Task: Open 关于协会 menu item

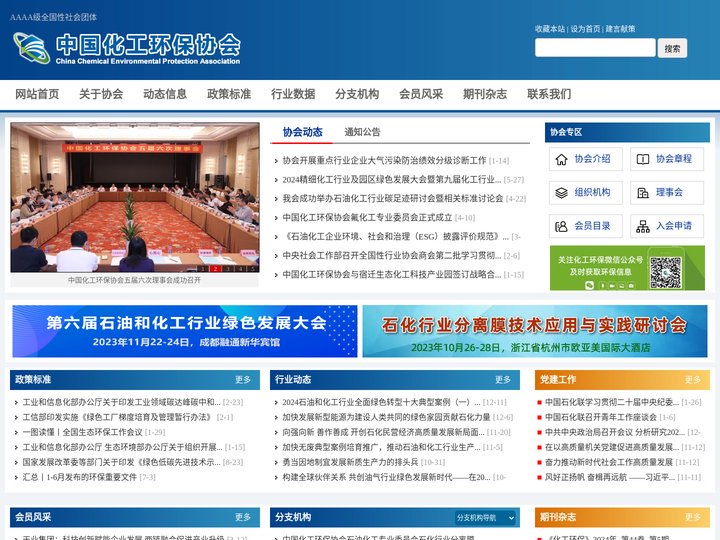Action: (101, 94)
